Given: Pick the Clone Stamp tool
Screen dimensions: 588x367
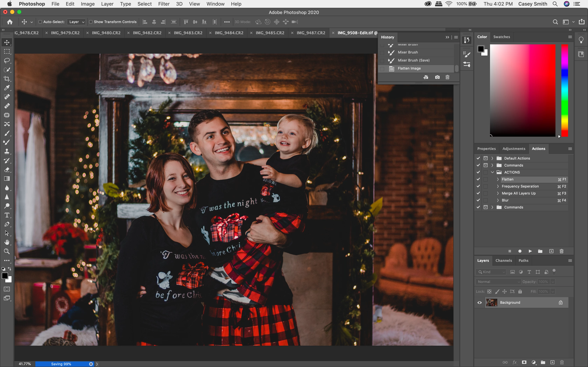Looking at the screenshot, I should pyautogui.click(x=7, y=152).
